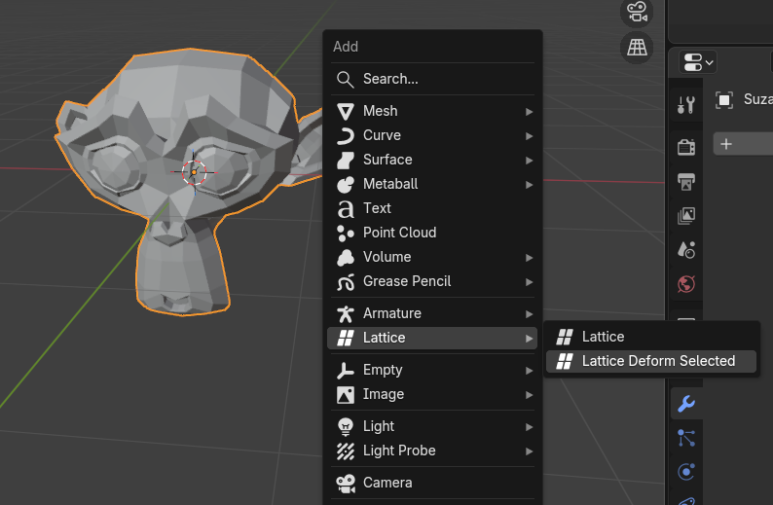This screenshot has width=773, height=505.
Task: Open the Mesh submenu
Action: pyautogui.click(x=432, y=111)
